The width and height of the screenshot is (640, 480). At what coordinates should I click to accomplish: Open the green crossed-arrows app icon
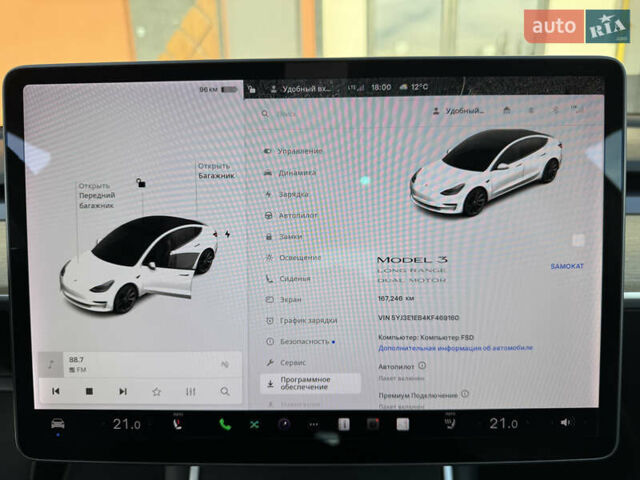point(254,425)
